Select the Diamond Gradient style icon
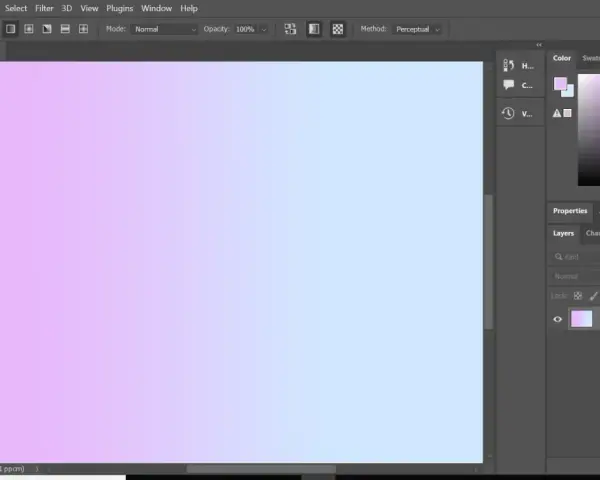 (83, 29)
